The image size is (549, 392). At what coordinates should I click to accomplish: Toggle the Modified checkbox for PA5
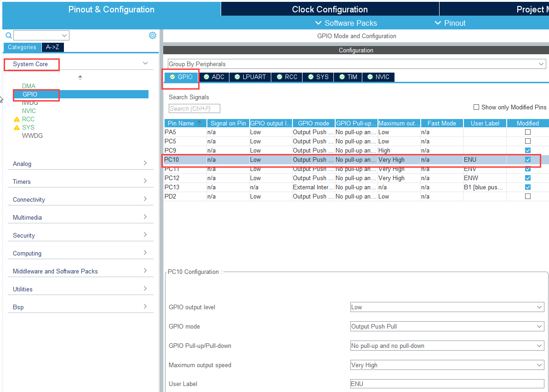click(x=528, y=132)
